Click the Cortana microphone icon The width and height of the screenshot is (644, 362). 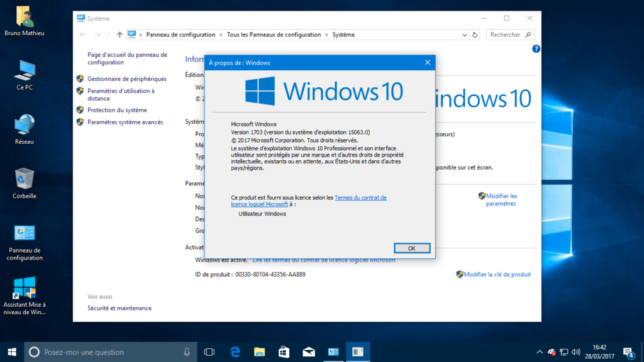(187, 352)
